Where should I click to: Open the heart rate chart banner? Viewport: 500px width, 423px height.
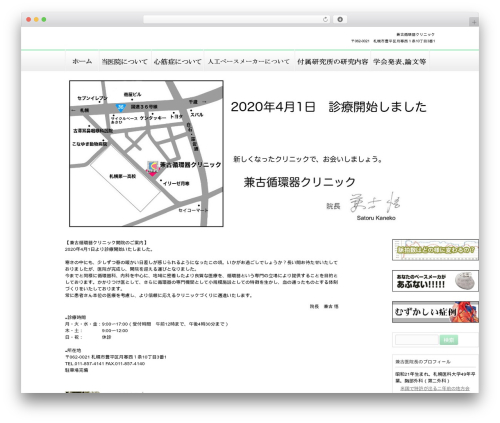point(435,250)
